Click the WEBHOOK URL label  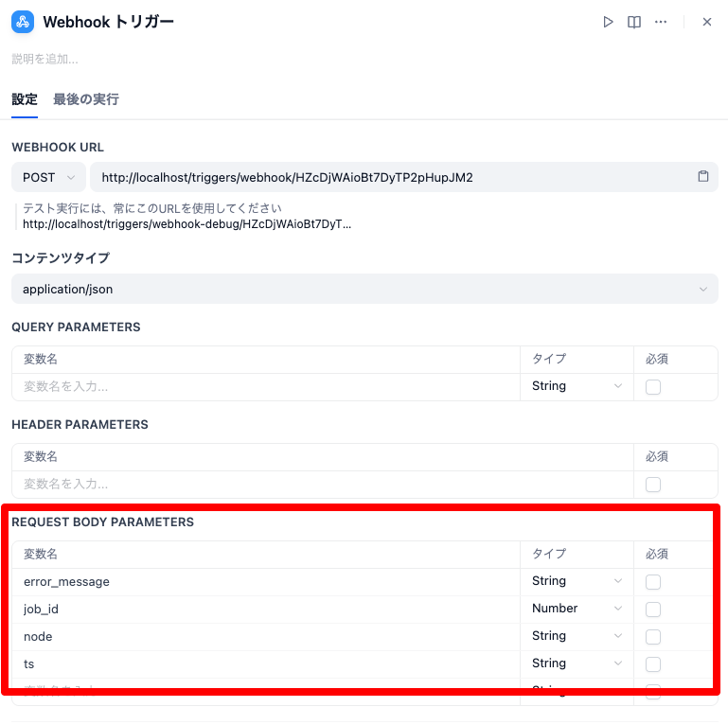58,147
